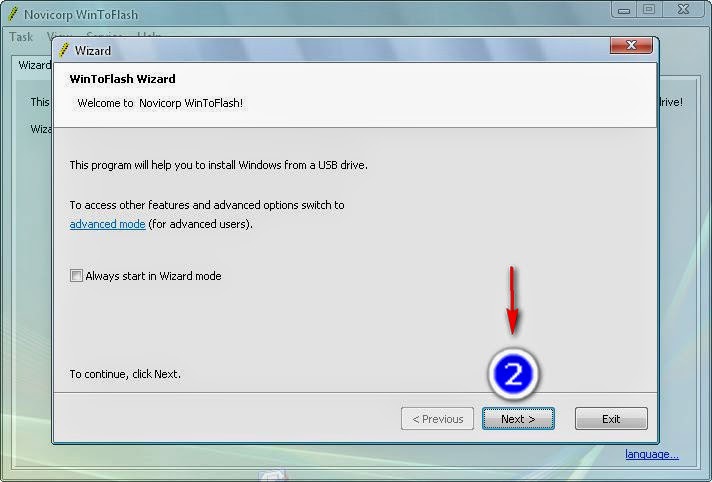Screen dimensions: 712x482
Task: Maximize the Novicorp WinToFlash window
Action: pyautogui.click(x=649, y=10)
